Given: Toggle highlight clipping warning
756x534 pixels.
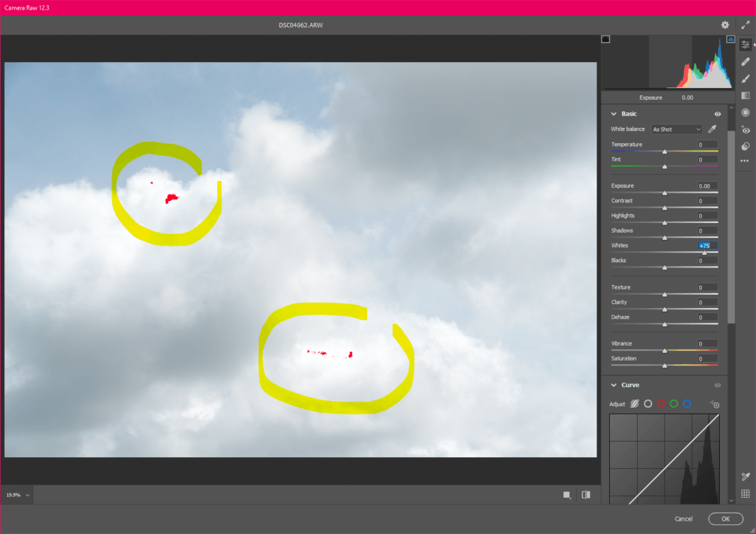Looking at the screenshot, I should (730, 39).
